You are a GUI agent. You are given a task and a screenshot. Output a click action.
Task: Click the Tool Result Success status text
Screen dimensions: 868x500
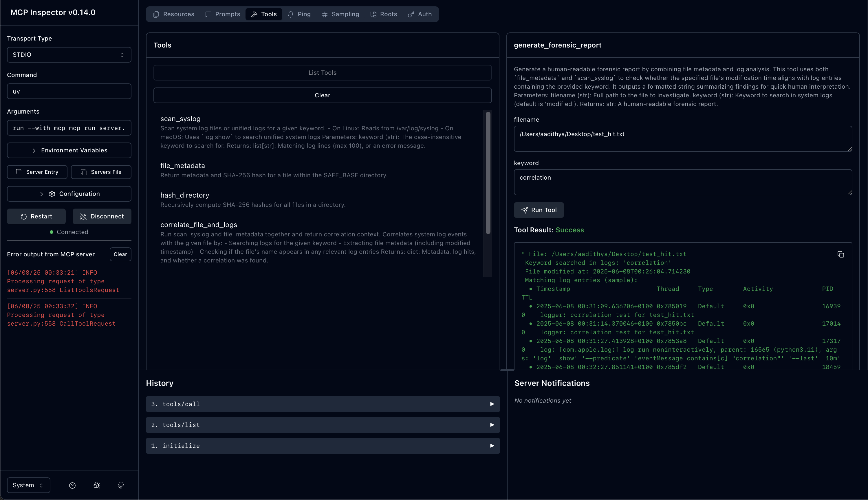(570, 230)
